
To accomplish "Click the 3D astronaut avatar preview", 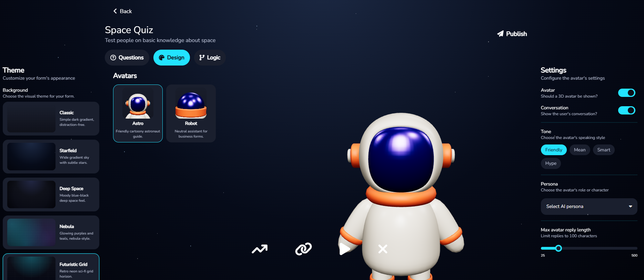I will coord(401,196).
